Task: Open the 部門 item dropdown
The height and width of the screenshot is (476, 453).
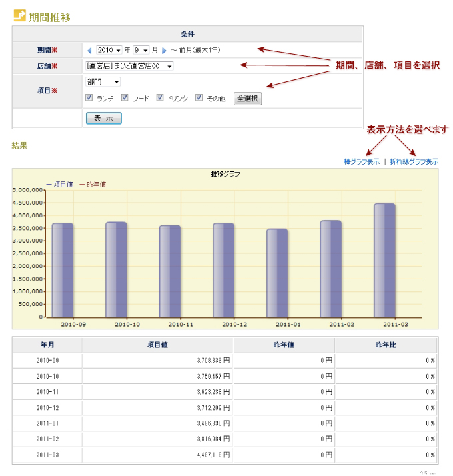Action: (x=103, y=81)
